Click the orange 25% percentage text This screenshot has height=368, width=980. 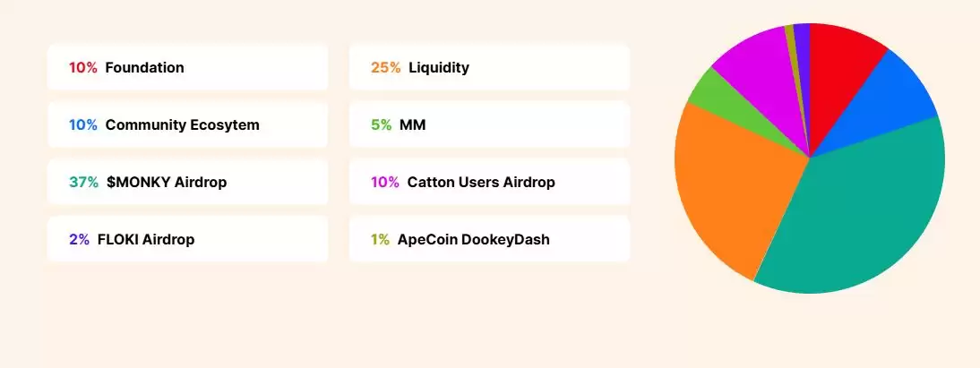pyautogui.click(x=385, y=68)
